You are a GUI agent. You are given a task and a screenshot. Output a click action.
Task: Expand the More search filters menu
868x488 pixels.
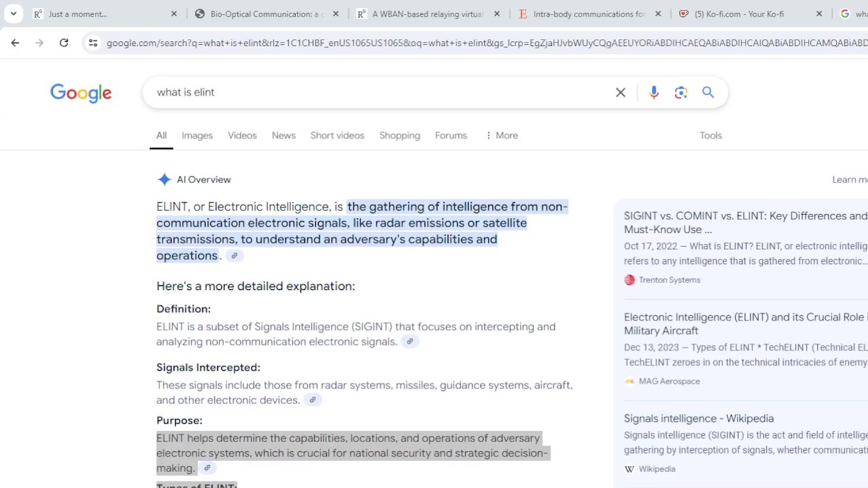[502, 136]
